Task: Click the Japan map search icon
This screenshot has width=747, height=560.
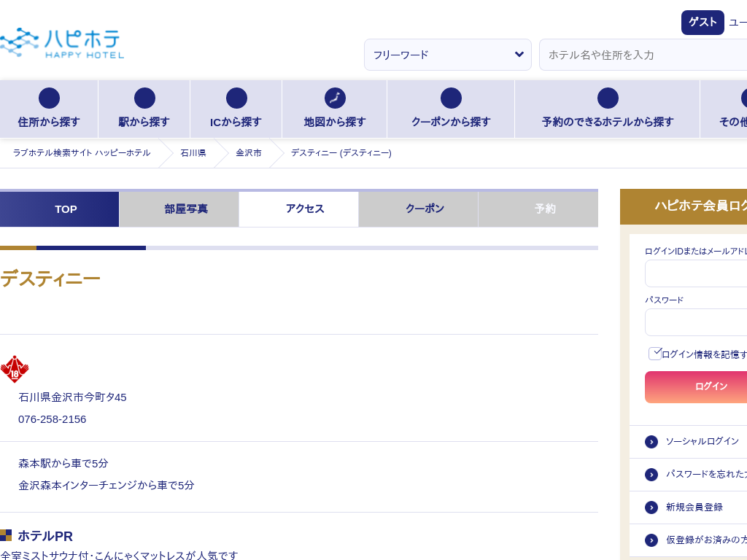Action: point(335,98)
